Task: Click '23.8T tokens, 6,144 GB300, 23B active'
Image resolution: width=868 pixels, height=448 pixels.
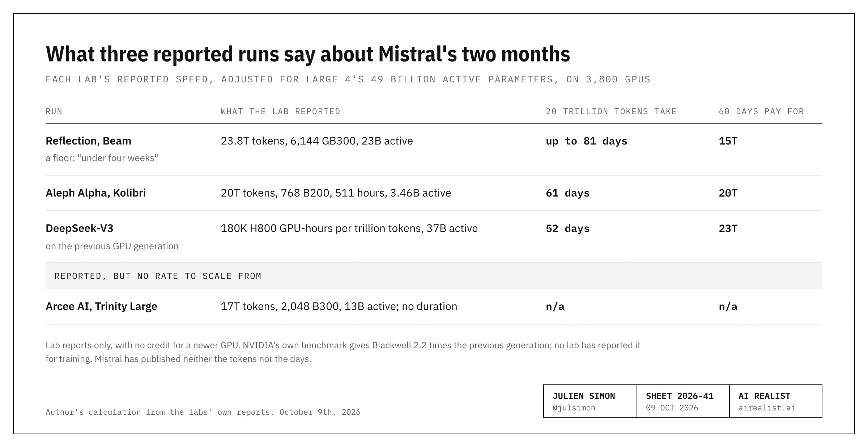Action: [x=316, y=141]
